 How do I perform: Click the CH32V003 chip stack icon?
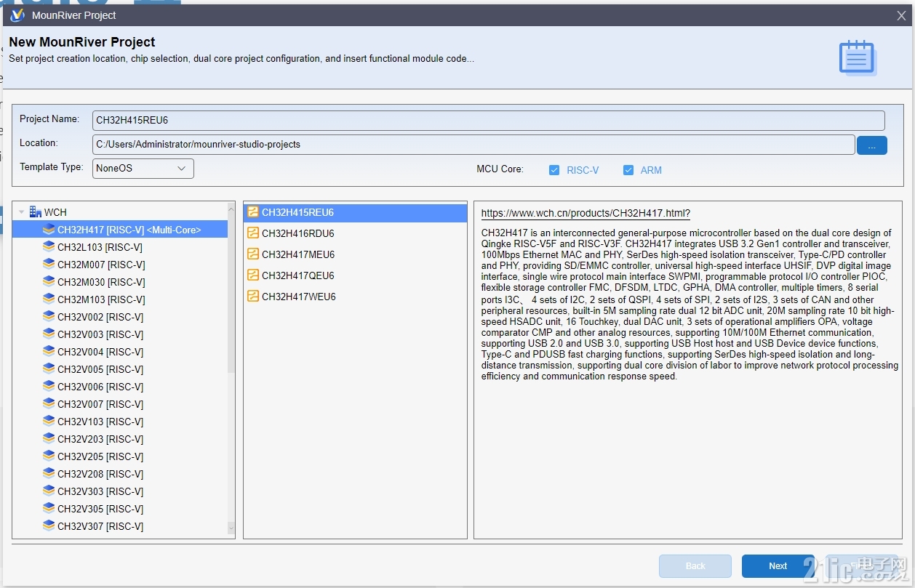49,334
